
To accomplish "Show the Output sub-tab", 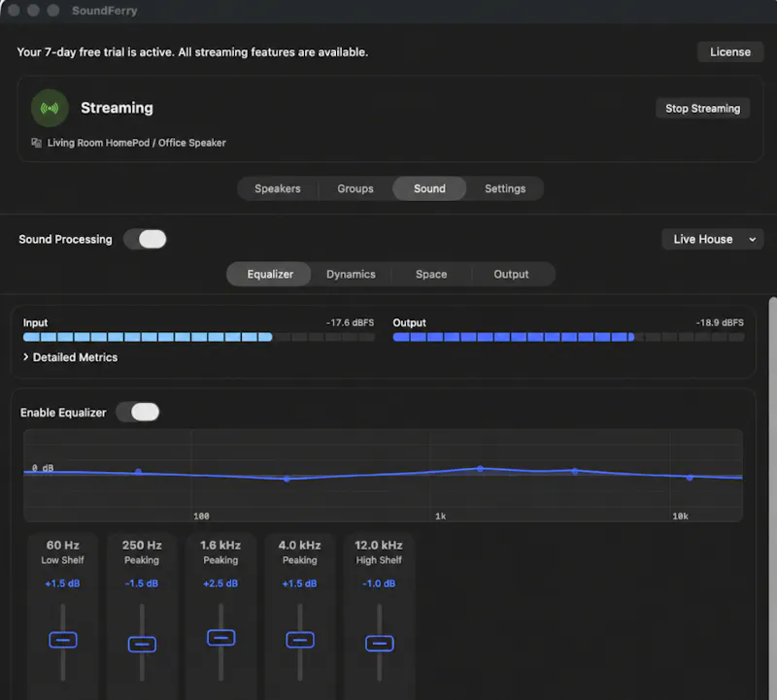I will 511,275.
